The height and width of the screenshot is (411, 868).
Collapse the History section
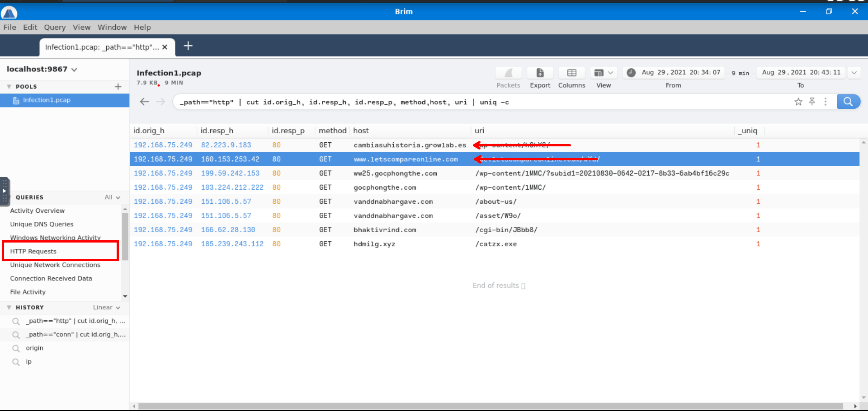[9, 308]
